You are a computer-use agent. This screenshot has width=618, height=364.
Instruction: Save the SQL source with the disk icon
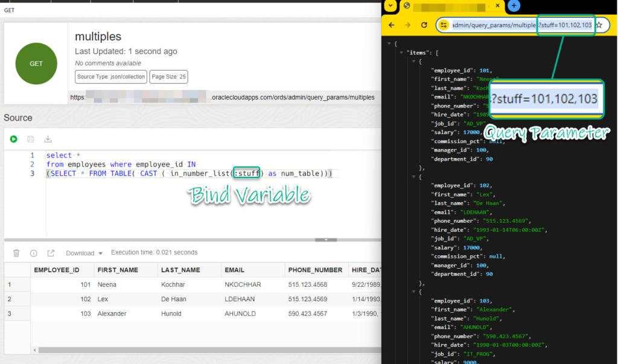pos(30,139)
